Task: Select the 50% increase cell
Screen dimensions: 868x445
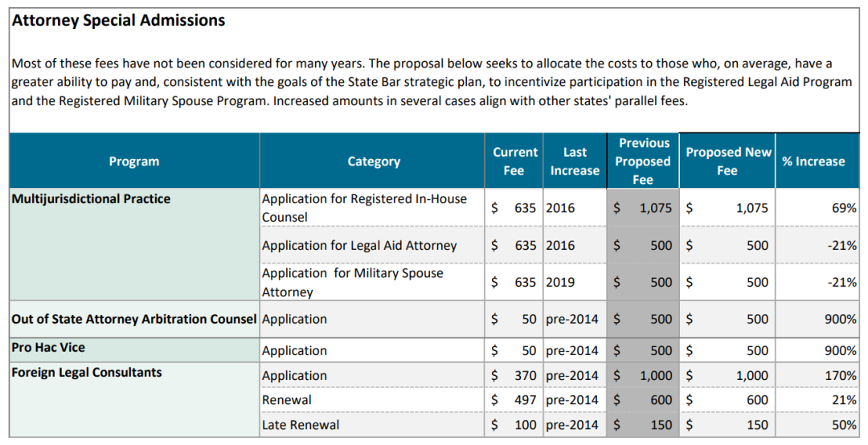Action: click(844, 425)
